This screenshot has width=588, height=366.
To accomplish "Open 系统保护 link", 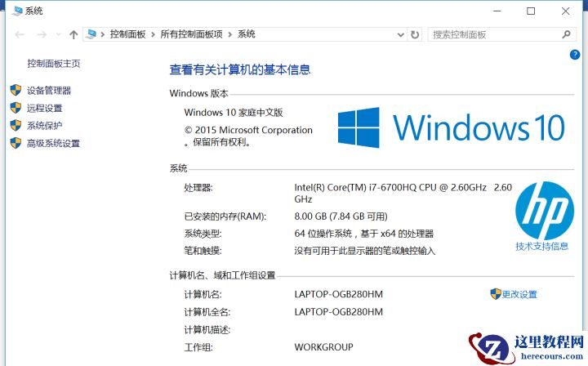I will click(45, 126).
